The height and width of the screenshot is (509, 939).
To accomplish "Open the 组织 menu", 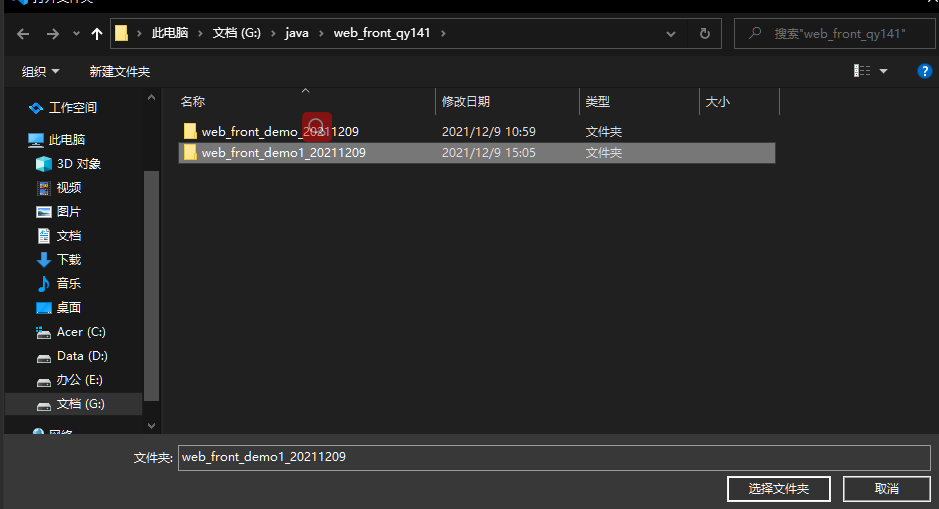I will [x=40, y=72].
